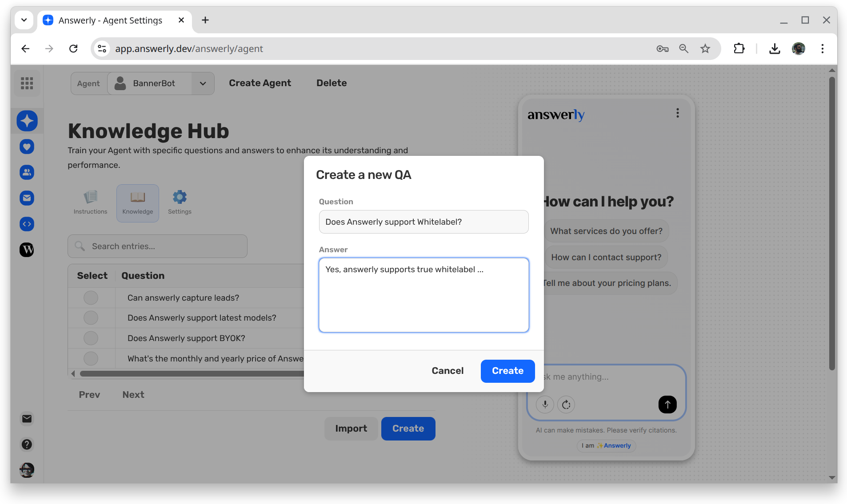Click Create button in the QA dialog

coord(507,371)
